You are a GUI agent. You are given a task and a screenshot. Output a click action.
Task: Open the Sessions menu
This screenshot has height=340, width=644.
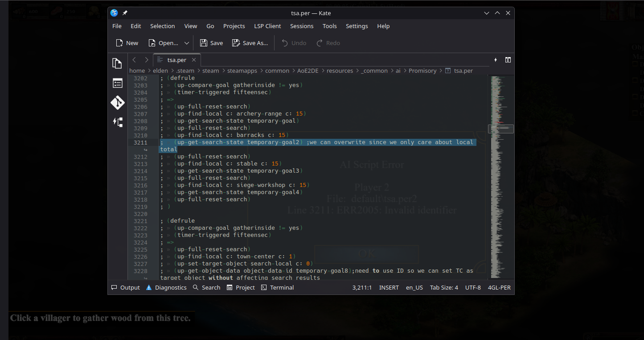(302, 26)
